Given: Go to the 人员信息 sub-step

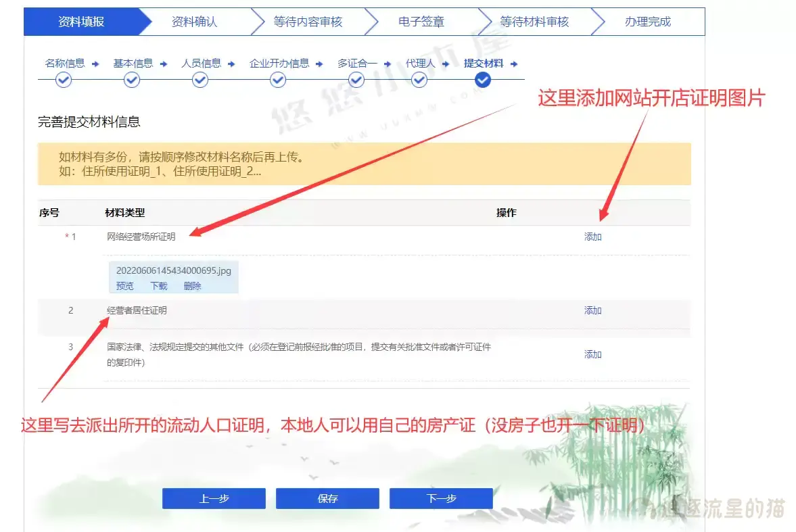Looking at the screenshot, I should [x=201, y=64].
